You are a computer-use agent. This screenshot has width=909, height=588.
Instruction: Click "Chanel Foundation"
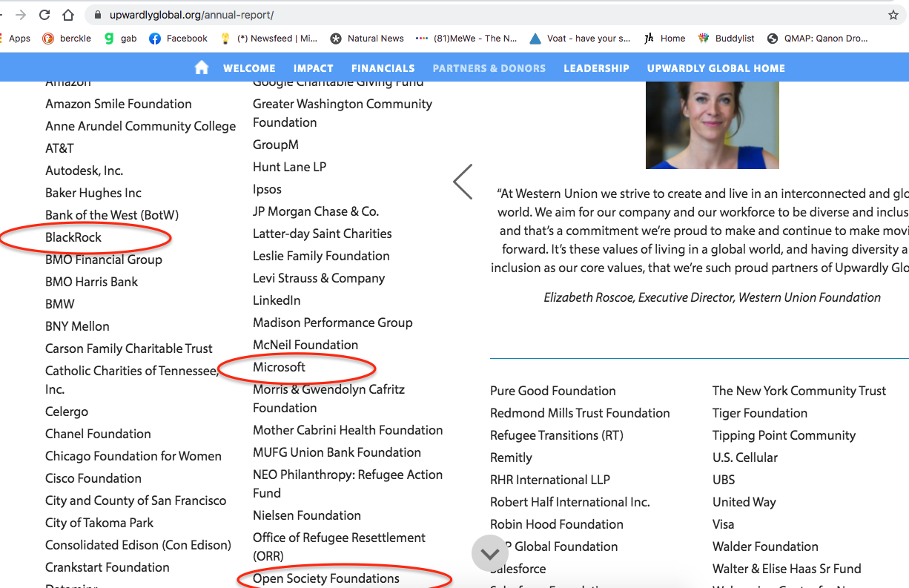pos(98,434)
